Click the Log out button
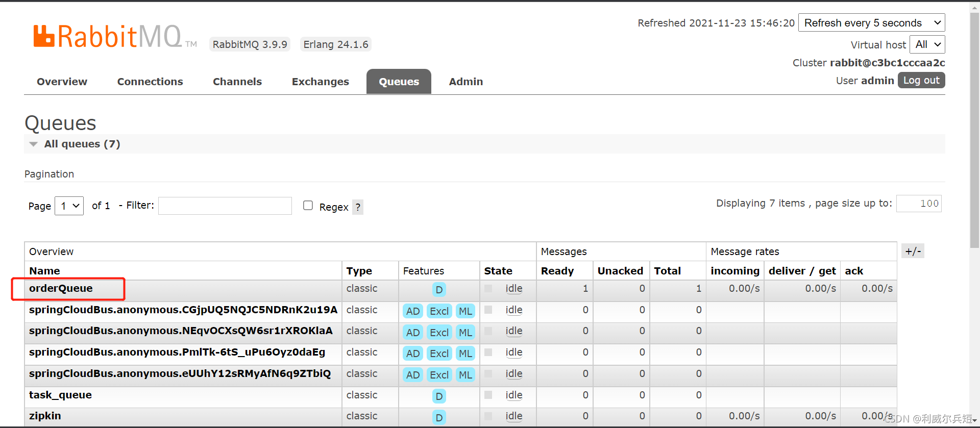 pyautogui.click(x=921, y=80)
